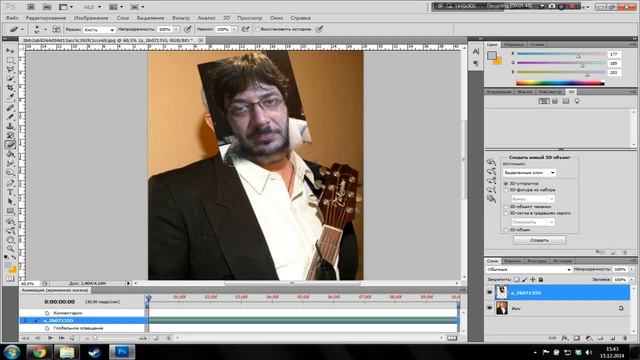Select the Horizontal Type tool
The height and width of the screenshot is (360, 640).
point(10,192)
